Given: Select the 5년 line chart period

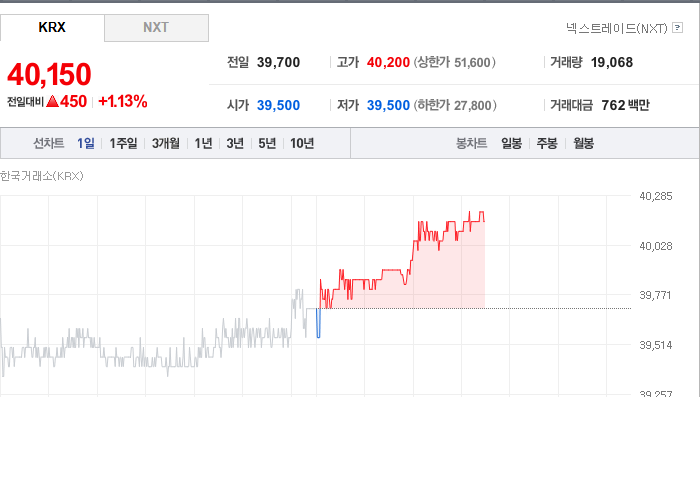Looking at the screenshot, I should tap(267, 143).
